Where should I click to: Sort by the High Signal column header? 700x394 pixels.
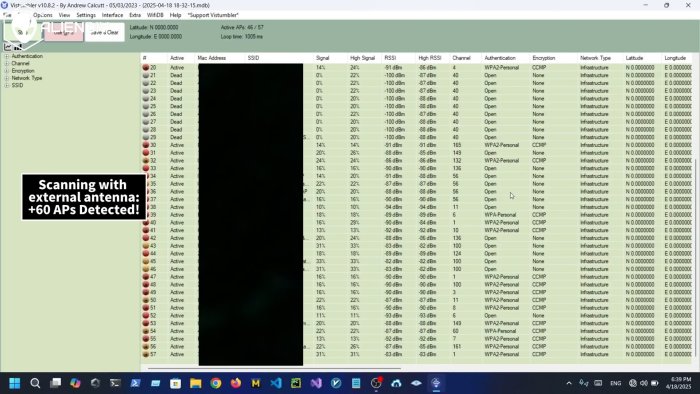click(x=364, y=58)
